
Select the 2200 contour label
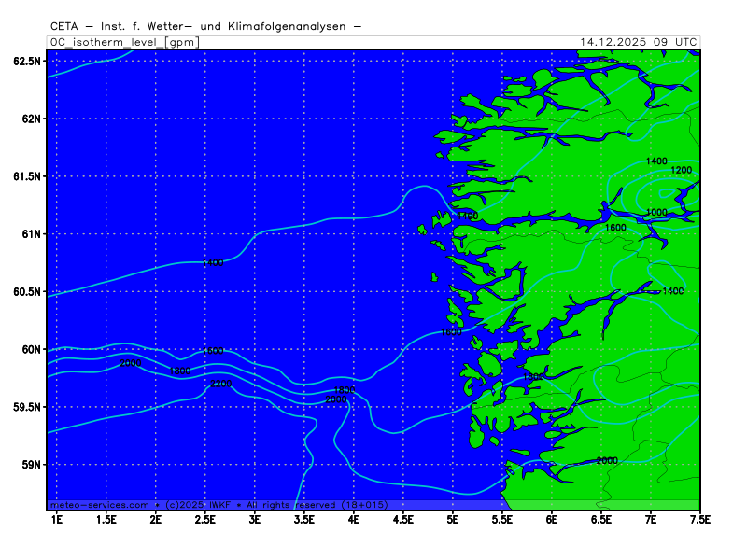(x=220, y=385)
